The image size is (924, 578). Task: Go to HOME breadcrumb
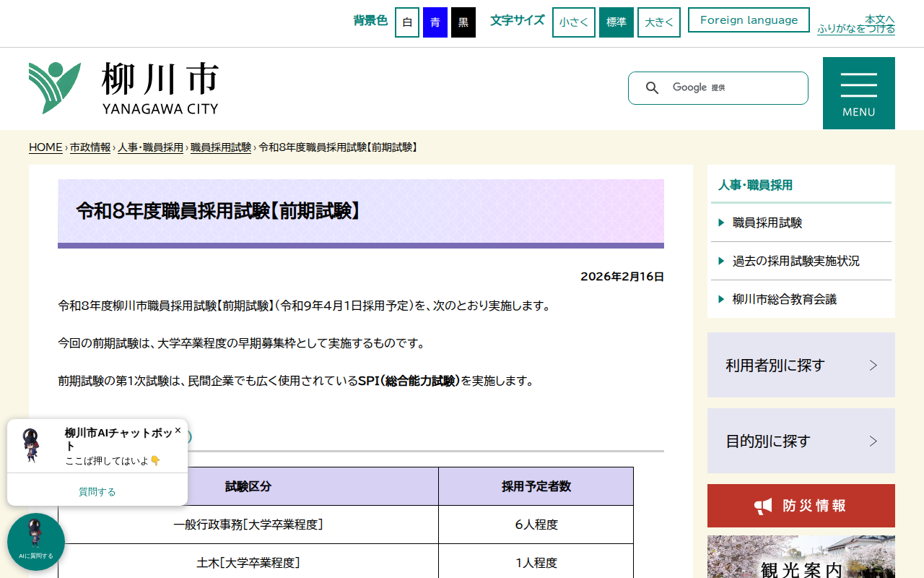[x=45, y=147]
